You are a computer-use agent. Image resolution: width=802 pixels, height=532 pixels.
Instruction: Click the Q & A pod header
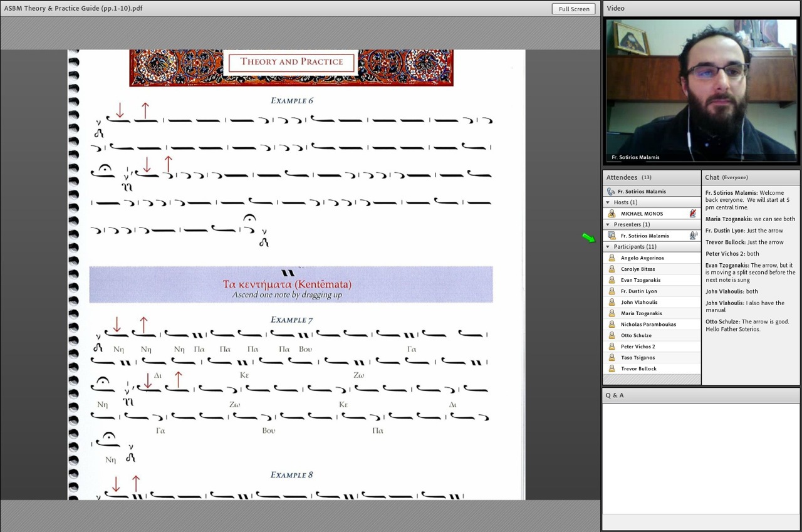pos(700,395)
